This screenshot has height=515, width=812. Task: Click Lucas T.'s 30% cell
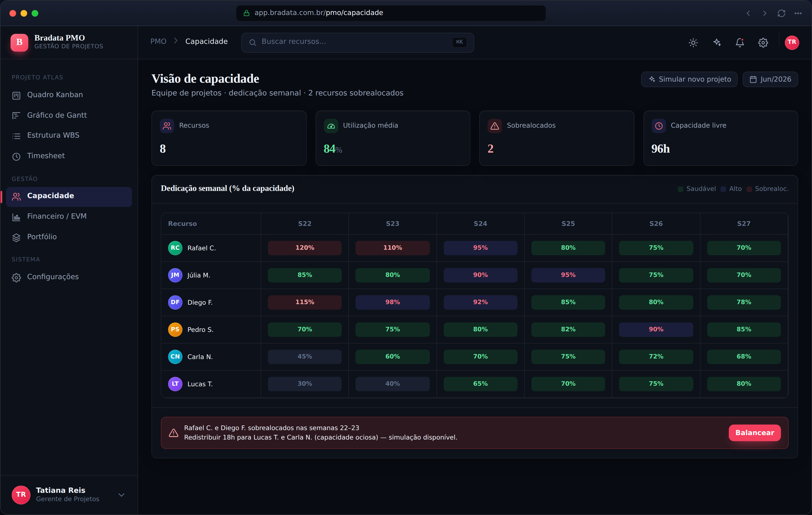(x=304, y=384)
